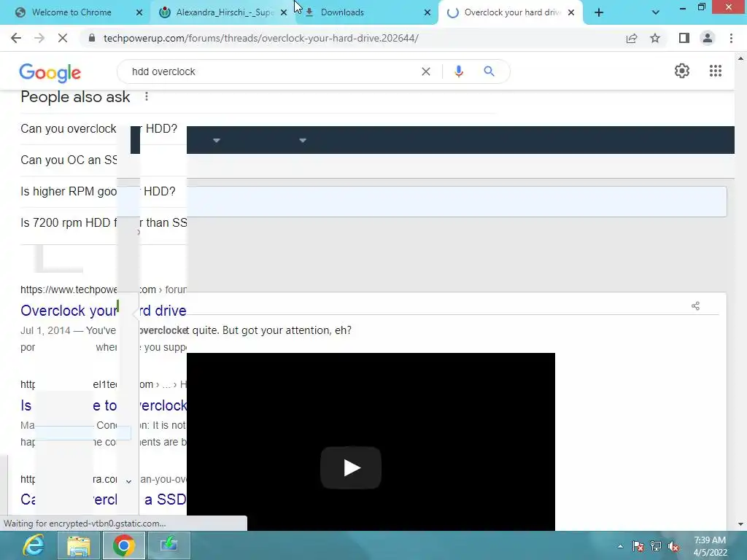The height and width of the screenshot is (560, 747).
Task: Select the Overclock your hard drive tab
Action: coord(512,12)
